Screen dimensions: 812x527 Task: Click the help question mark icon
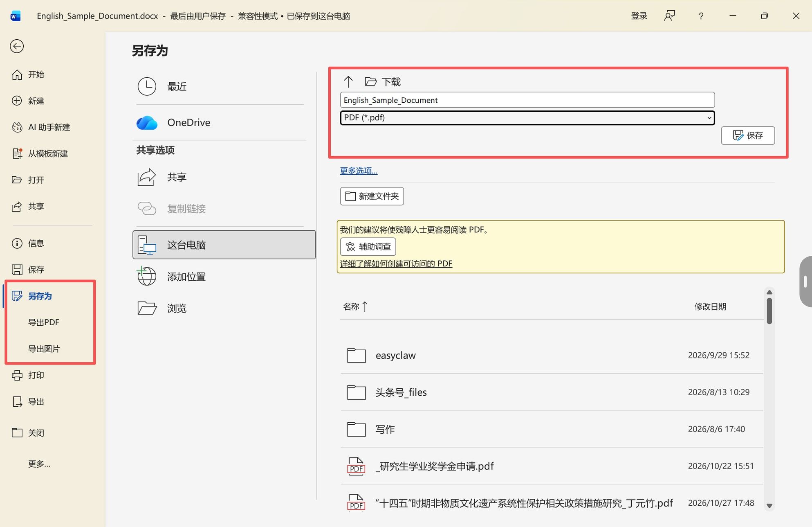pyautogui.click(x=701, y=16)
